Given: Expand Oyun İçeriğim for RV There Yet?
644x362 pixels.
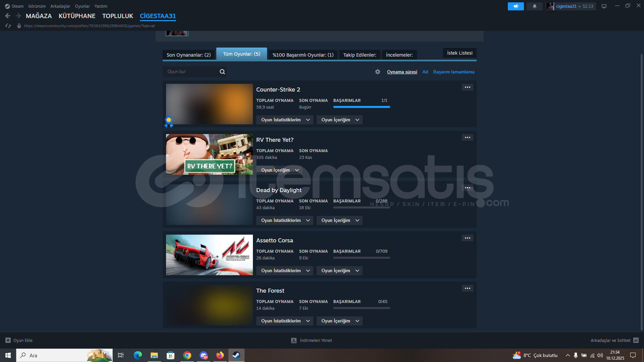Looking at the screenshot, I should pos(279,170).
